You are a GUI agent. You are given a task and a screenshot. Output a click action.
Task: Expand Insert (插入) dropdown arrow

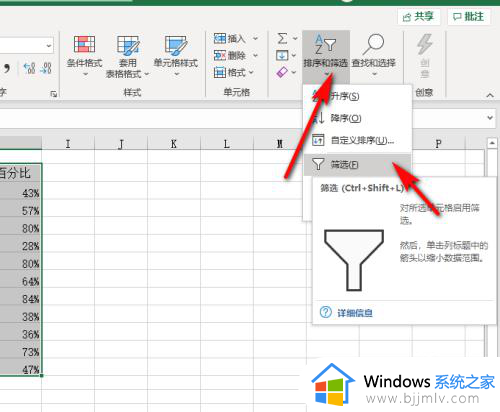(255, 39)
